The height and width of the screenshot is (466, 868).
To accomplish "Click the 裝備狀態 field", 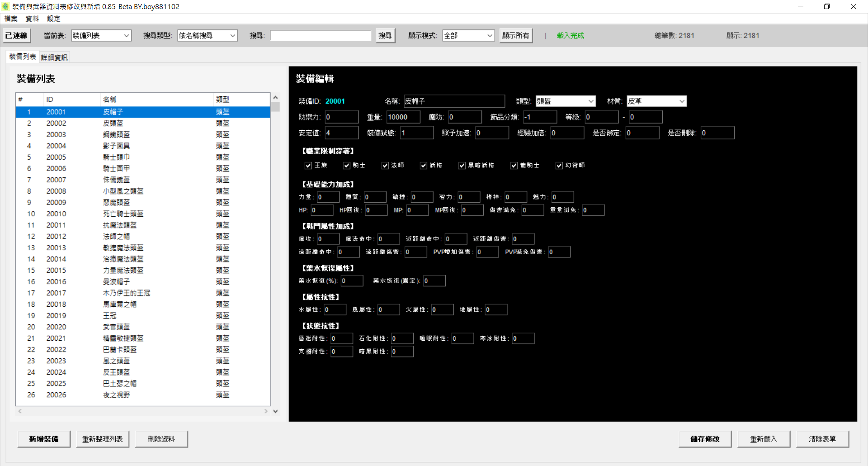I will pyautogui.click(x=417, y=133).
